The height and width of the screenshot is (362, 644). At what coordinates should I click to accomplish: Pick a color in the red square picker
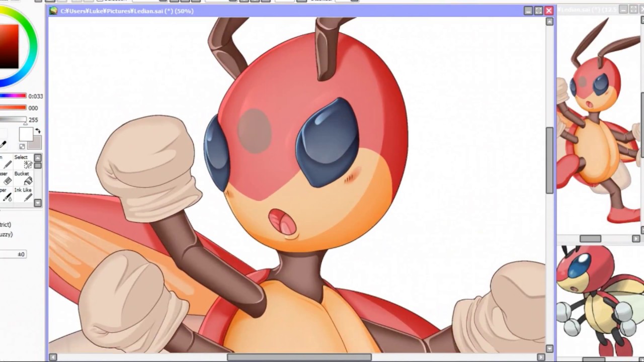(x=9, y=46)
